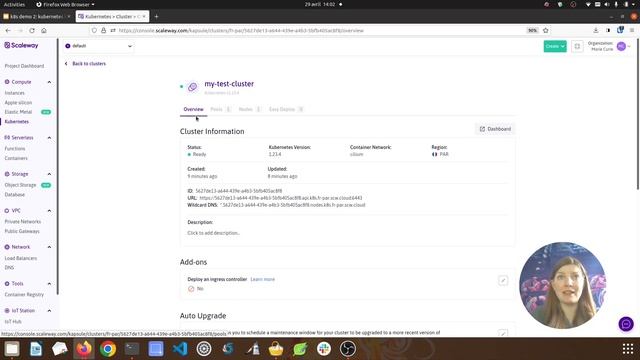Open Public Gateways in the sidebar
This screenshot has width=640, height=360.
click(x=22, y=231)
